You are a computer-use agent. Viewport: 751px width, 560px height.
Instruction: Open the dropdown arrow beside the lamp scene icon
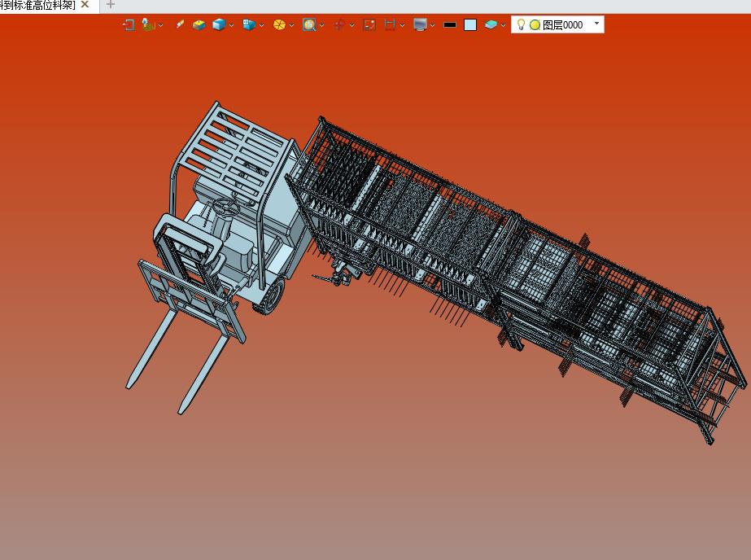coord(160,25)
